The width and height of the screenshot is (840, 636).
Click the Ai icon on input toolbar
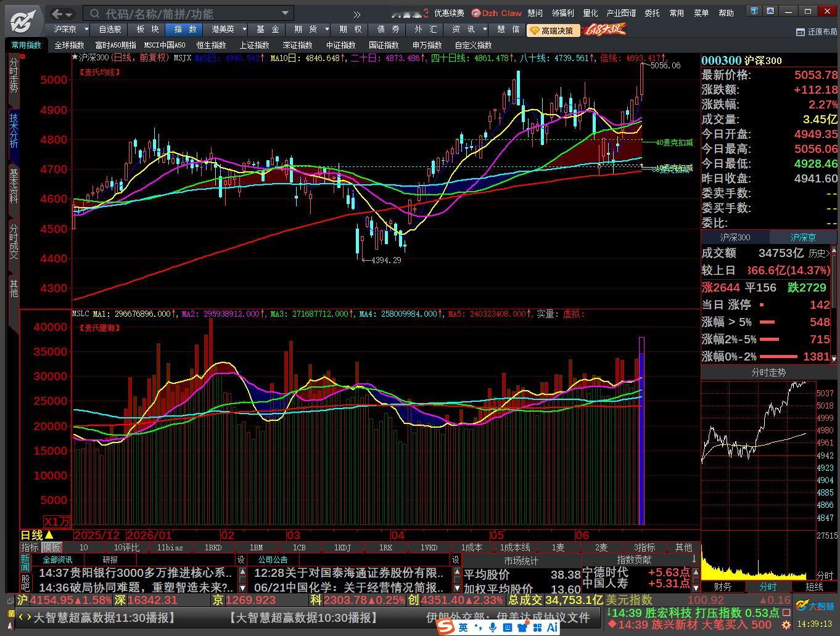click(552, 627)
